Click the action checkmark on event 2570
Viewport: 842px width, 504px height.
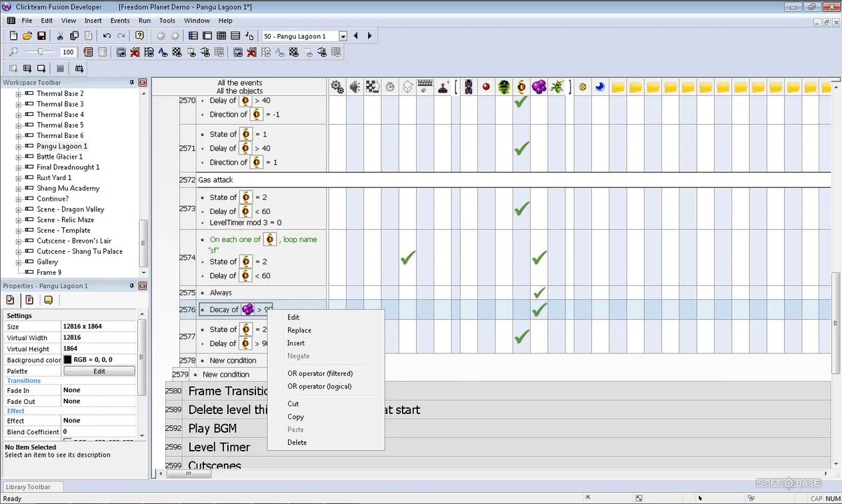(521, 102)
